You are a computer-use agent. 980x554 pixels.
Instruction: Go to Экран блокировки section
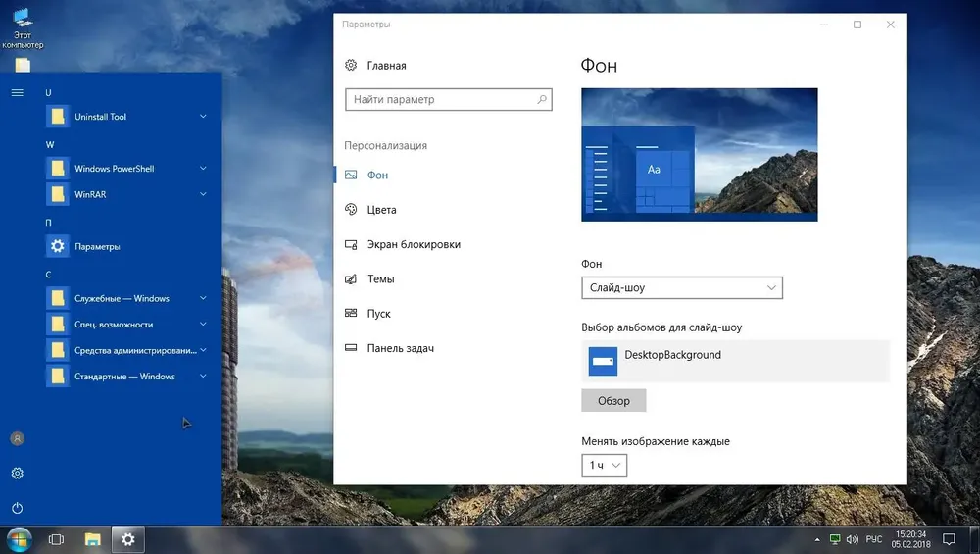click(413, 244)
